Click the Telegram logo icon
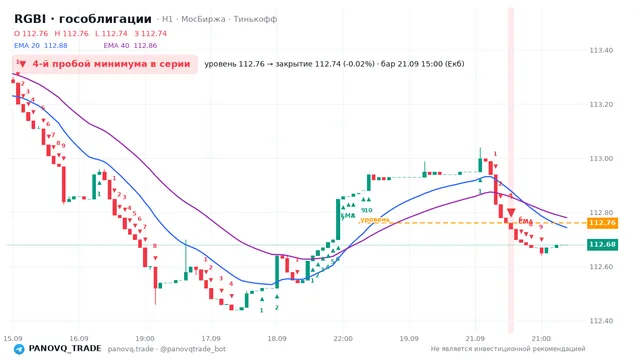The image size is (640, 360). (19, 349)
